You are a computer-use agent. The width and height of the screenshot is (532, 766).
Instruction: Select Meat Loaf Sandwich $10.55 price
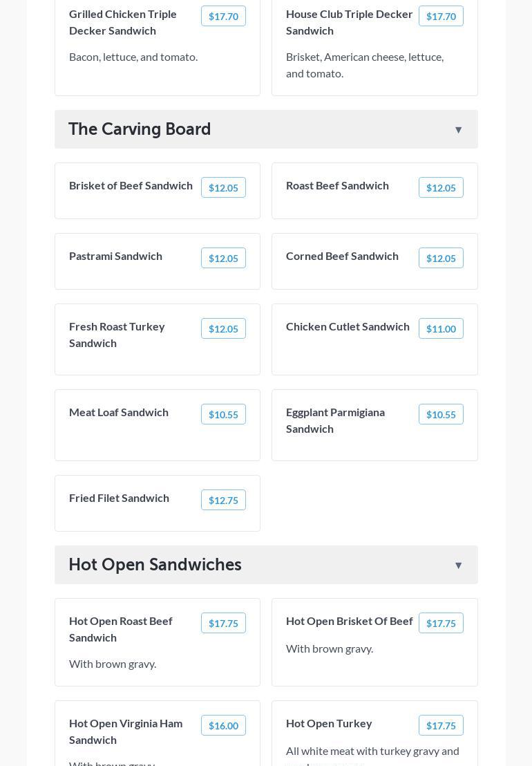point(223,415)
